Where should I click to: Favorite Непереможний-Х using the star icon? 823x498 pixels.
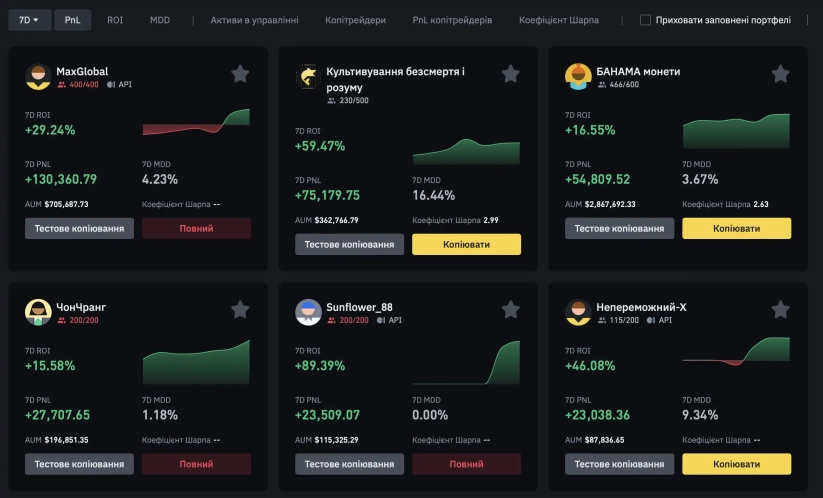tap(780, 310)
